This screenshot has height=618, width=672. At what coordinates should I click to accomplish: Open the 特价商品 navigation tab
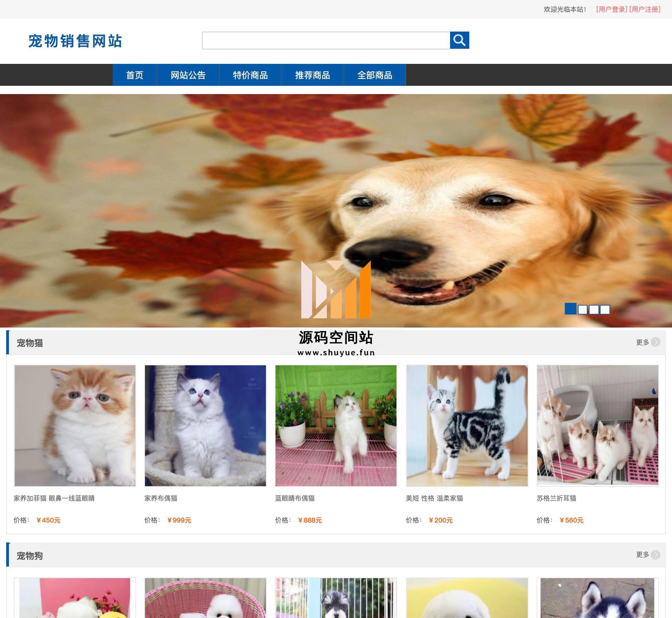point(250,75)
